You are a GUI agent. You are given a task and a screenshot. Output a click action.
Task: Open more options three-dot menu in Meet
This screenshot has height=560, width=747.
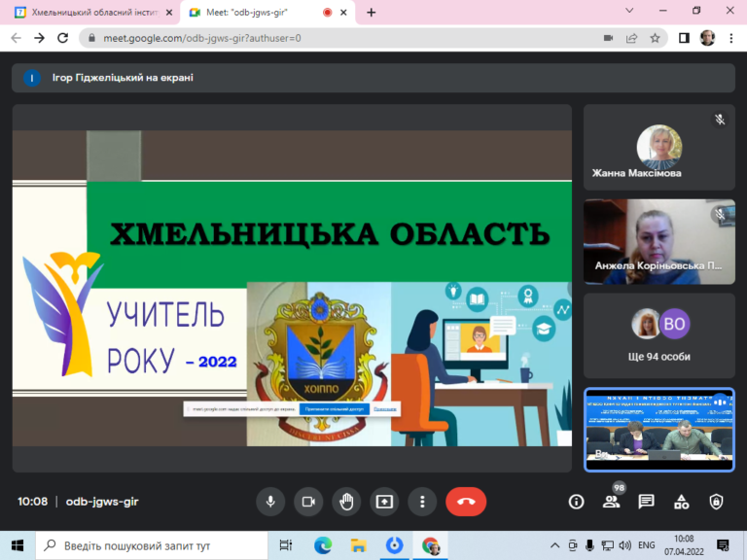tap(422, 502)
